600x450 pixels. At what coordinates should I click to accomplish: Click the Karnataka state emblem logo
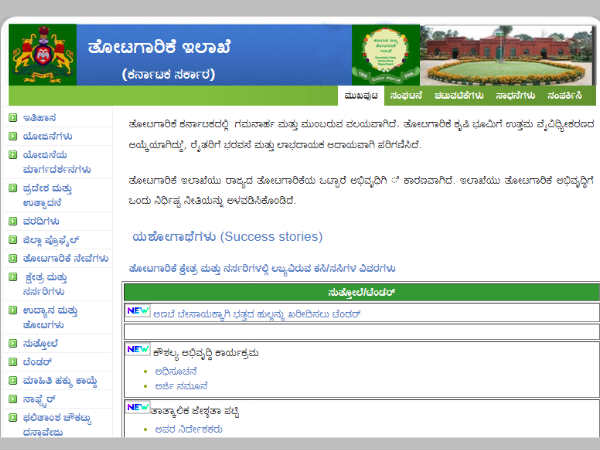pos(42,56)
